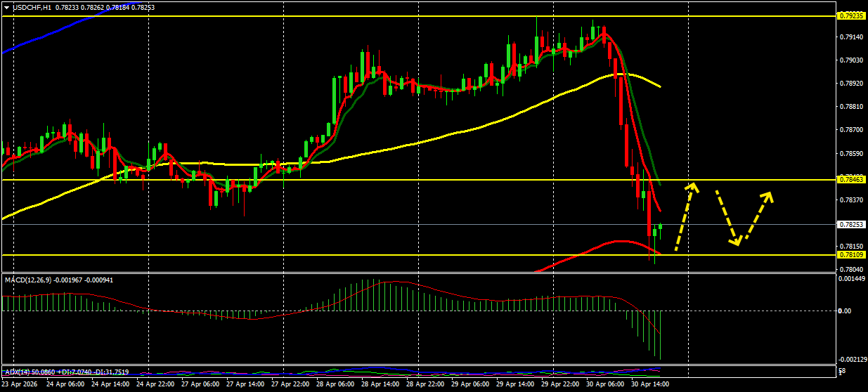Click the 0.78590 price scale value

[852, 153]
